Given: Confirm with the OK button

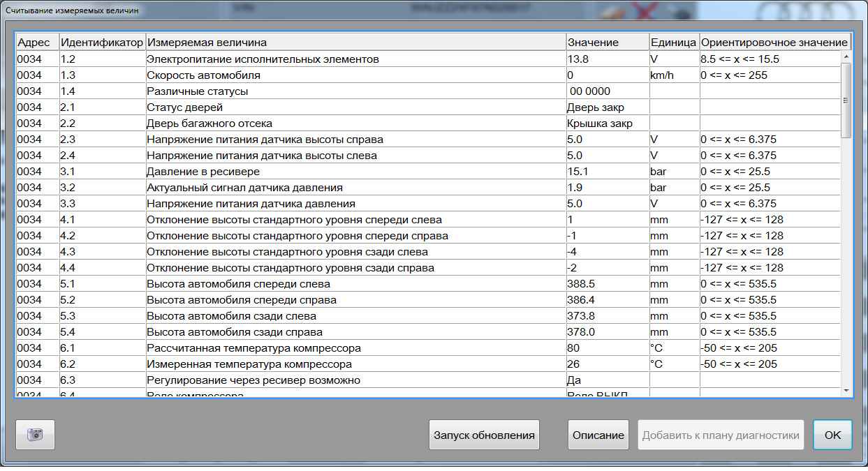Looking at the screenshot, I should pos(832,435).
